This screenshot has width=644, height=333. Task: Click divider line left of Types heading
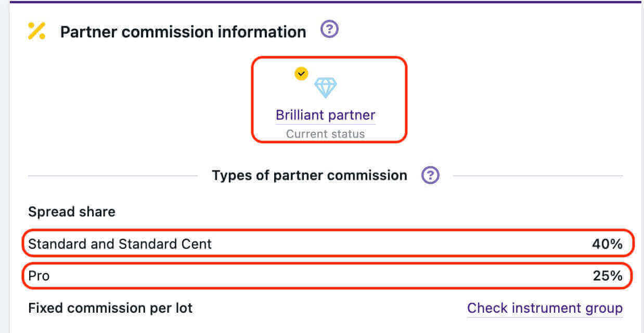(x=112, y=176)
